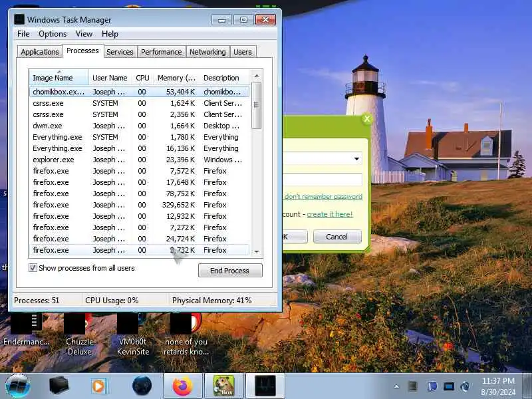The width and height of the screenshot is (532, 399).
Task: Switch to the Processes tab
Action: pos(82,51)
